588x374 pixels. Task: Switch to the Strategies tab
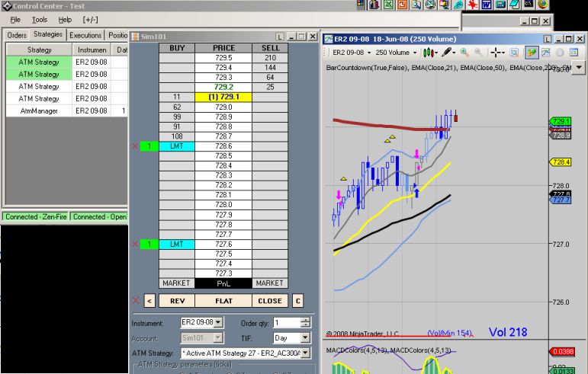[x=48, y=34]
